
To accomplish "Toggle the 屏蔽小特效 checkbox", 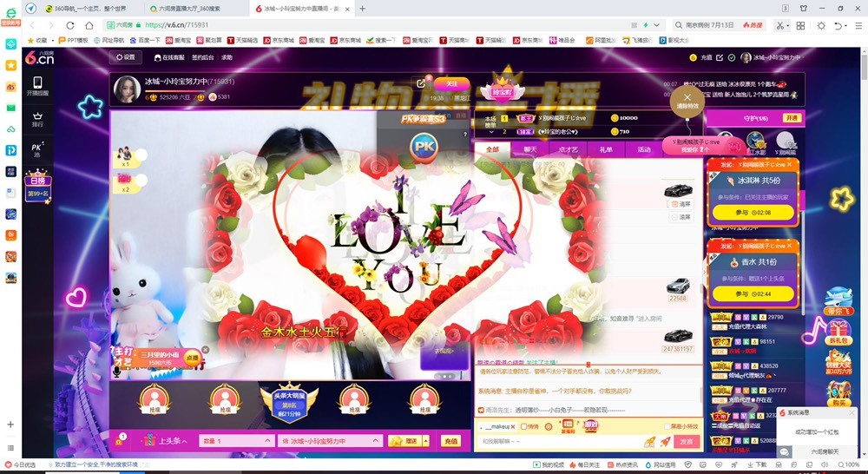I will click(x=667, y=426).
